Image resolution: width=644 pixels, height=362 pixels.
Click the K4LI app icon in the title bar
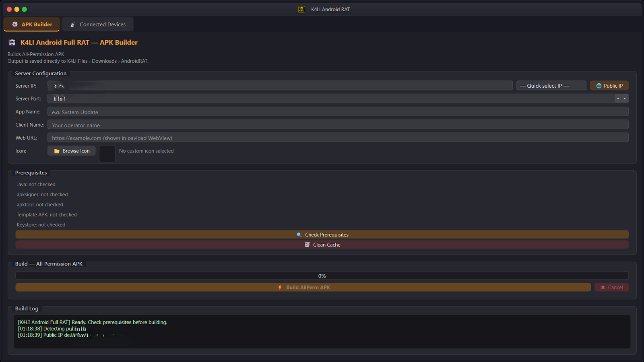[x=301, y=9]
